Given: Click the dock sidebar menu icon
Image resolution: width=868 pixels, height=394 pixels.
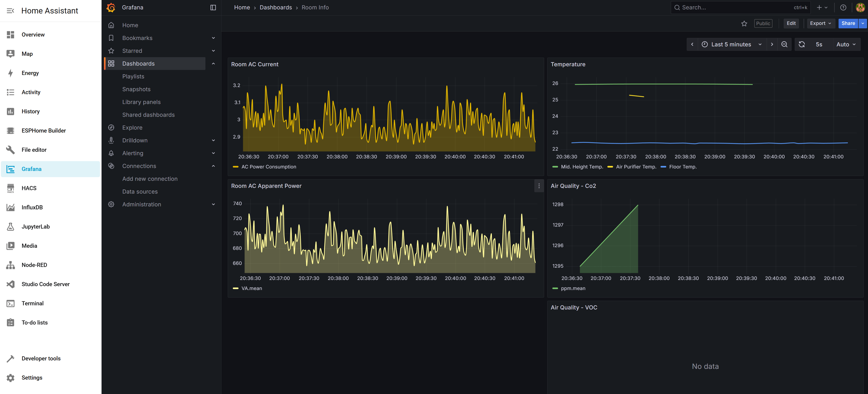Looking at the screenshot, I should tap(213, 7).
